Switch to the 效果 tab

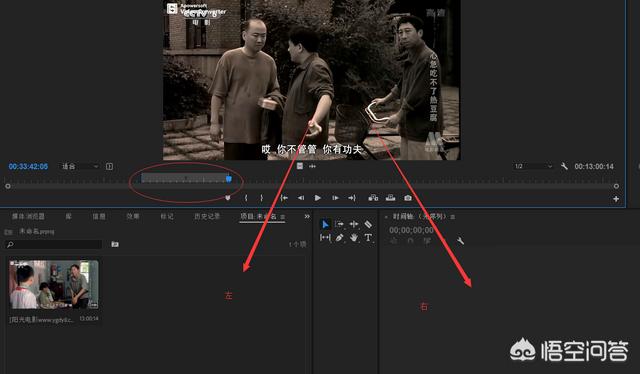pyautogui.click(x=133, y=216)
